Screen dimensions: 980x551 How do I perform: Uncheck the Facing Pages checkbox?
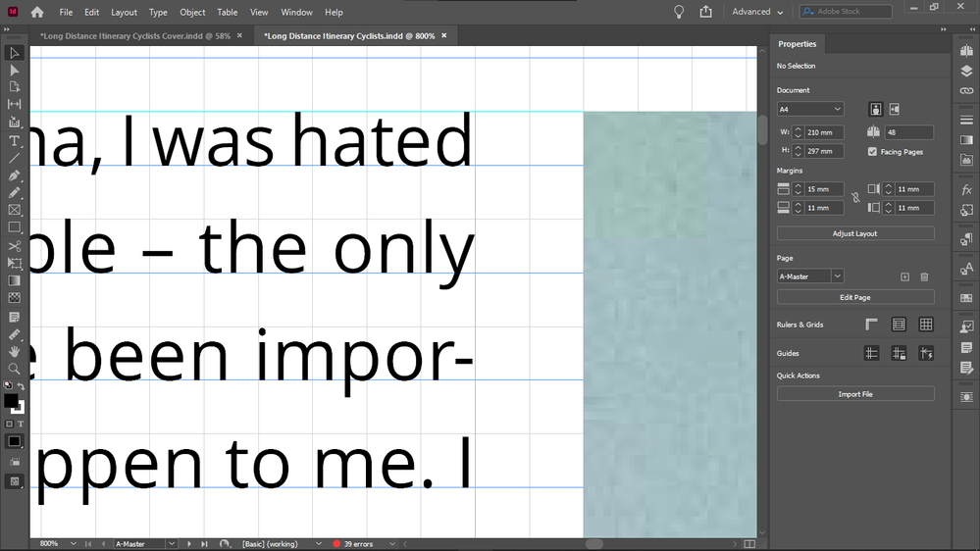point(872,152)
